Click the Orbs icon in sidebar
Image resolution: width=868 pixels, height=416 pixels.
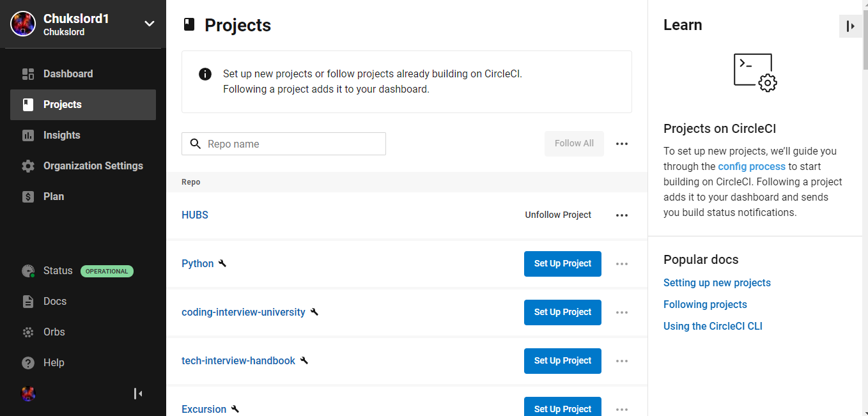pos(28,332)
